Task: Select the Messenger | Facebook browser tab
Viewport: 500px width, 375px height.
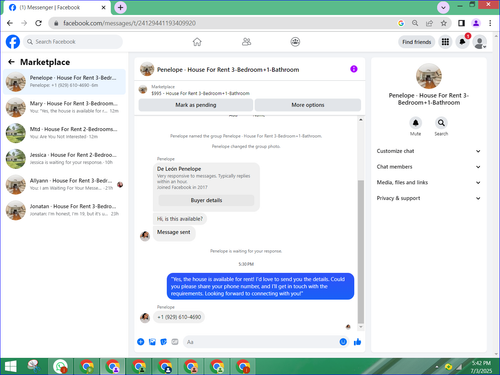Action: point(57,7)
